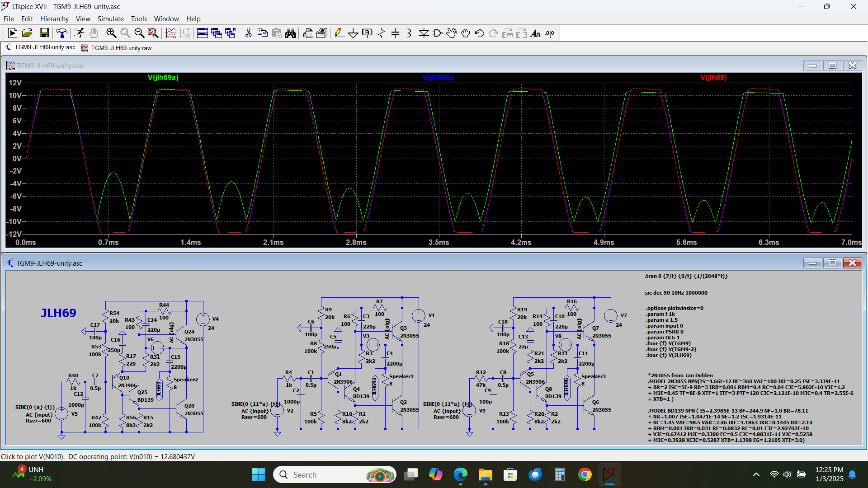868x488 pixels.
Task: Open the Help menu
Action: click(x=193, y=19)
